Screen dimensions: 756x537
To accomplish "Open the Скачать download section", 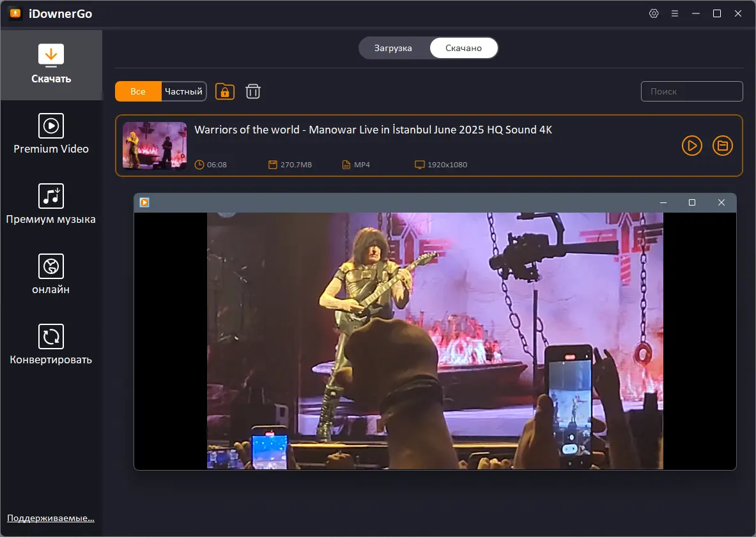I will (x=51, y=65).
